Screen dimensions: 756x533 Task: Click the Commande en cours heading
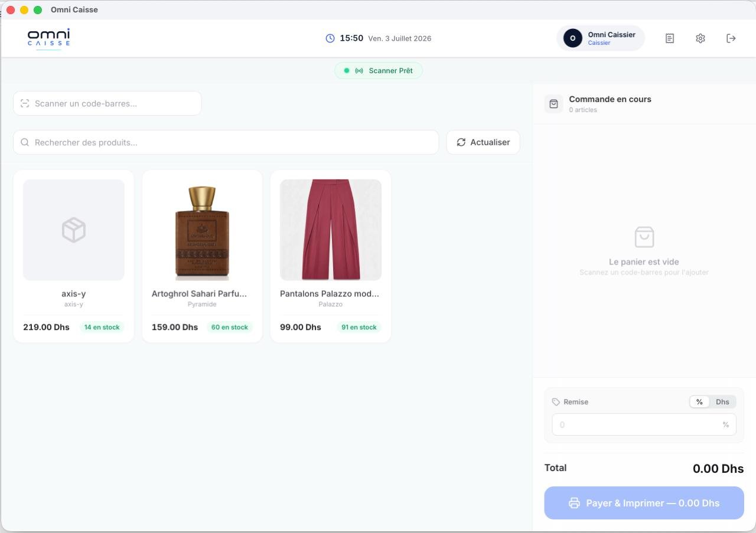tap(610, 99)
